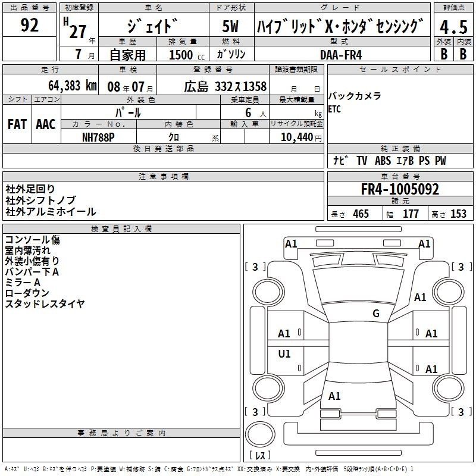Viewport: 476px width, 476px height.
Task: Click the chassis number FR4-1005092
Action: pyautogui.click(x=400, y=190)
